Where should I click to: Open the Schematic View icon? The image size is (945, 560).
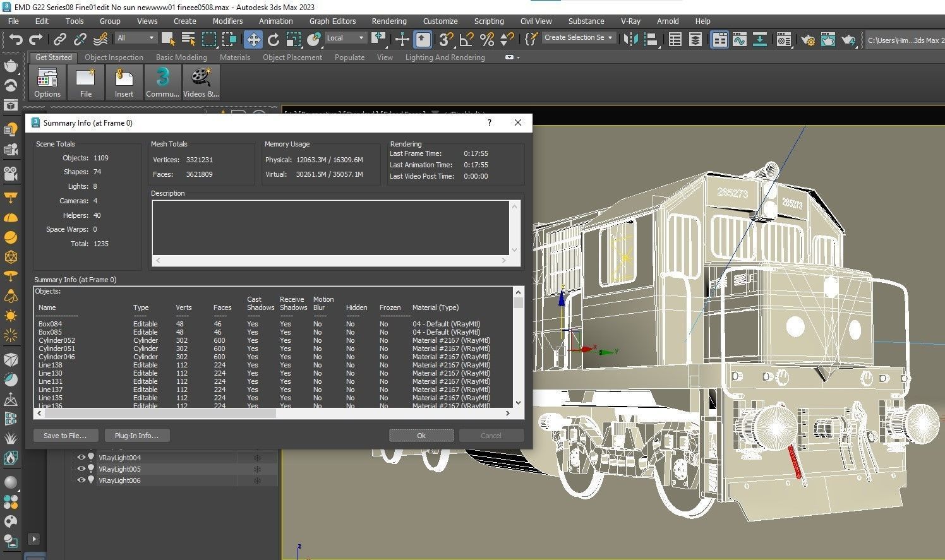click(760, 40)
